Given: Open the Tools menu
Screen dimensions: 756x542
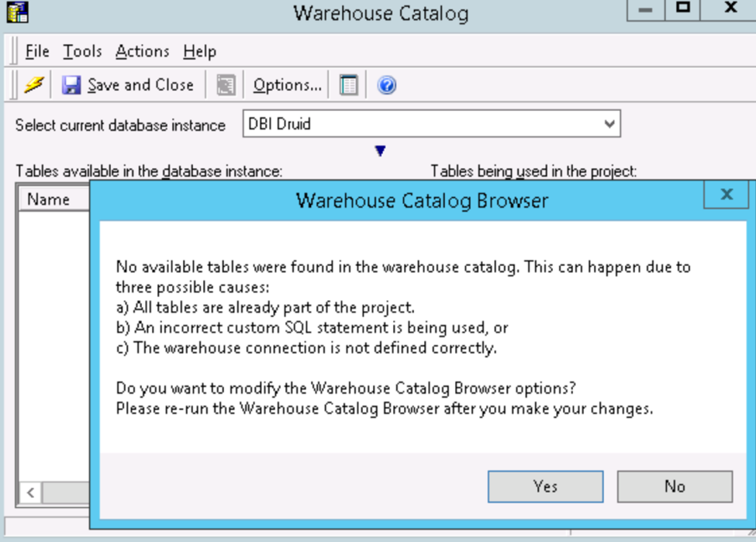Looking at the screenshot, I should pos(82,52).
